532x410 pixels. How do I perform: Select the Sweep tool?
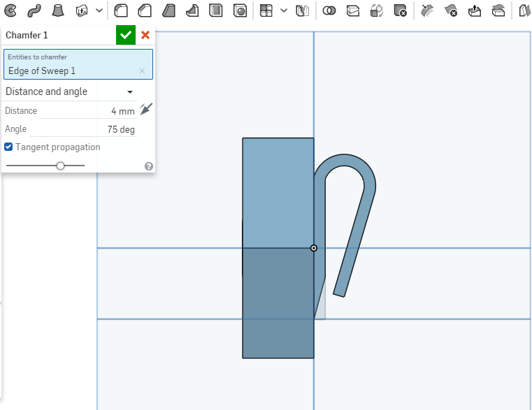pos(34,11)
